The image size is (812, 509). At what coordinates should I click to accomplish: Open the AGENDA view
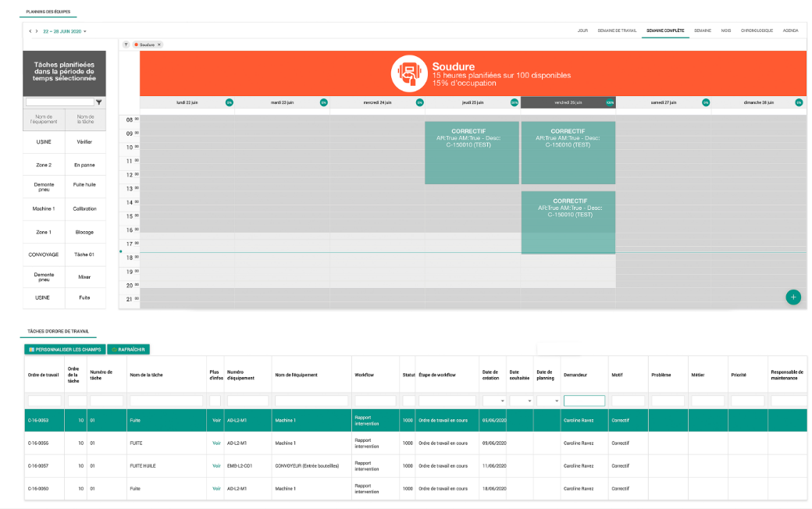pyautogui.click(x=791, y=30)
